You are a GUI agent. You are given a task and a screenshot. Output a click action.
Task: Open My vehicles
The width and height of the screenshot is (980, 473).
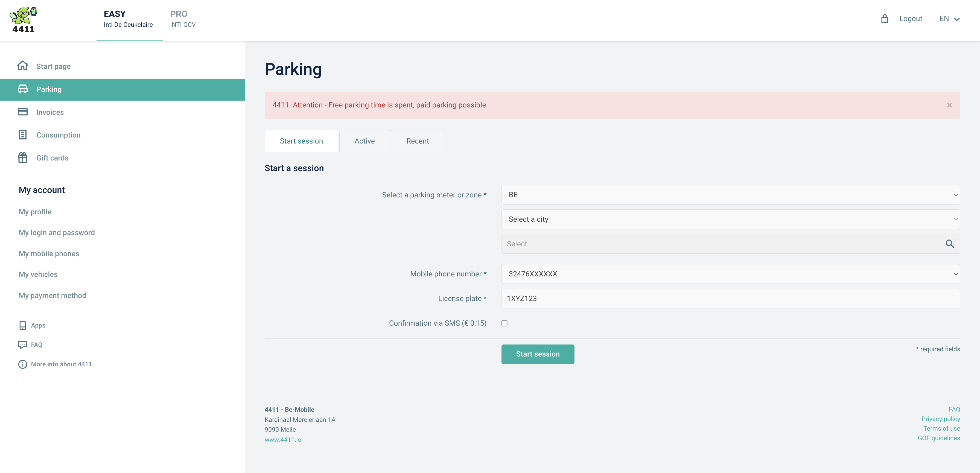click(38, 274)
